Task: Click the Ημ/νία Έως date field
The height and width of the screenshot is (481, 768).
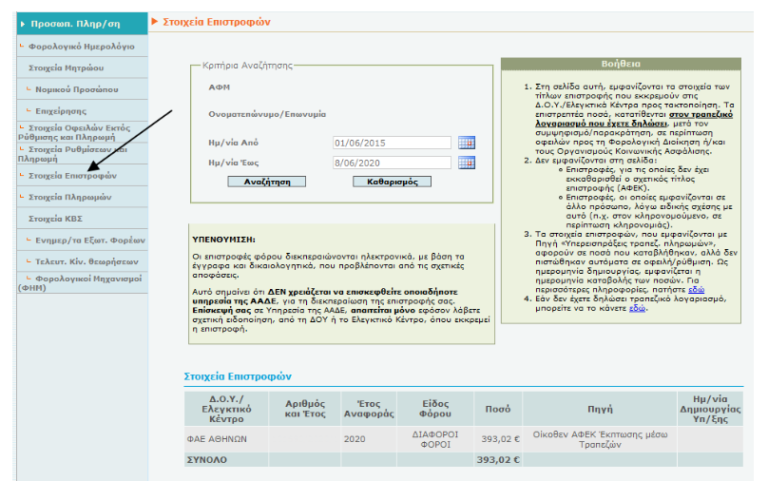Action: (x=392, y=163)
